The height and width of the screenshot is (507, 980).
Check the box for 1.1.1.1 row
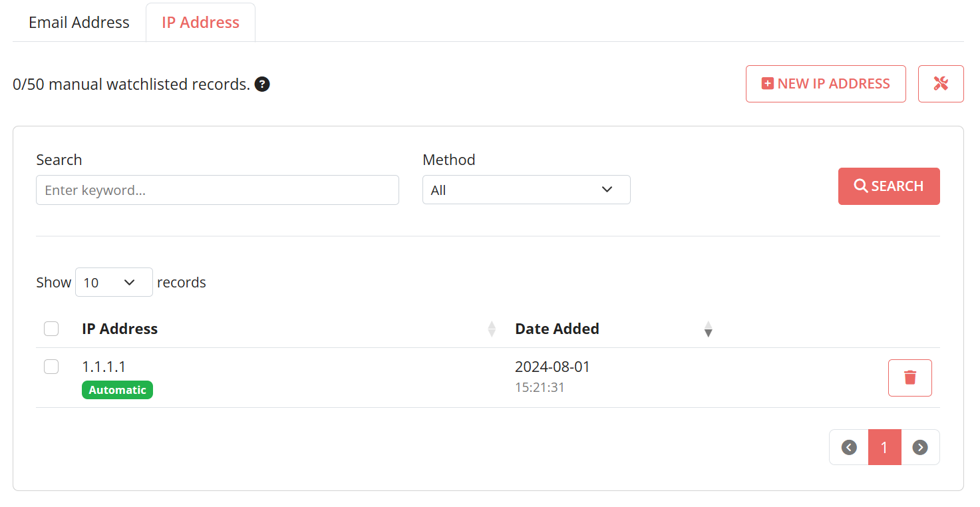coord(51,367)
